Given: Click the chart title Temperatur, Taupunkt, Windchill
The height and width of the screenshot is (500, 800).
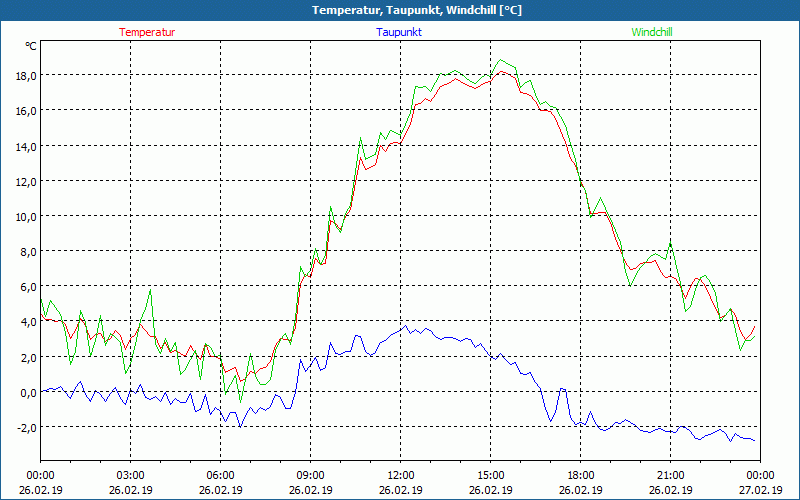Looking at the screenshot, I should pyautogui.click(x=417, y=10).
